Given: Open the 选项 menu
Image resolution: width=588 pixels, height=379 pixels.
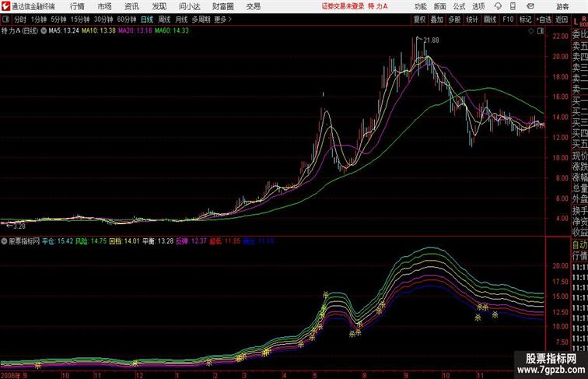Looking at the screenshot, I should pos(478,6).
